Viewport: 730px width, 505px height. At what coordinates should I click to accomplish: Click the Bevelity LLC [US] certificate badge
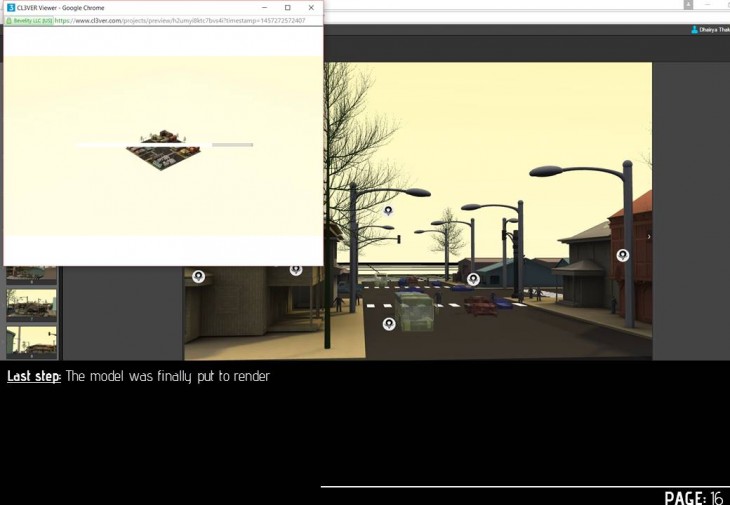[31, 20]
